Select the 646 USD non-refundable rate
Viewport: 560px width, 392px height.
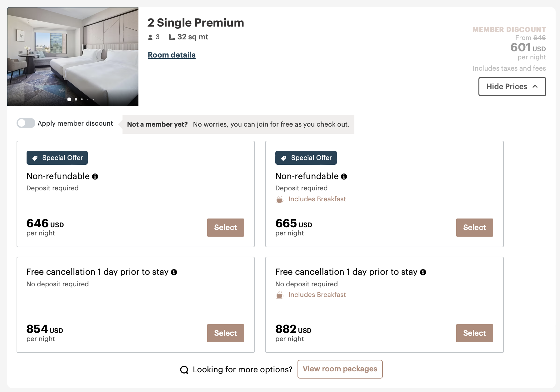[225, 228]
